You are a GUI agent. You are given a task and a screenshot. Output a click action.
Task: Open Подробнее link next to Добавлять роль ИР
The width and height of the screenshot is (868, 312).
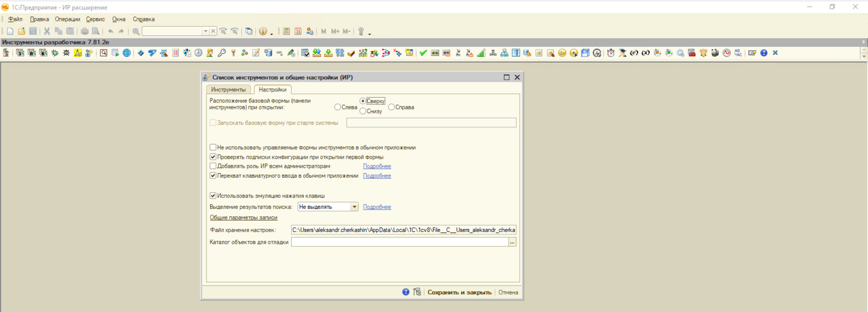tap(377, 166)
